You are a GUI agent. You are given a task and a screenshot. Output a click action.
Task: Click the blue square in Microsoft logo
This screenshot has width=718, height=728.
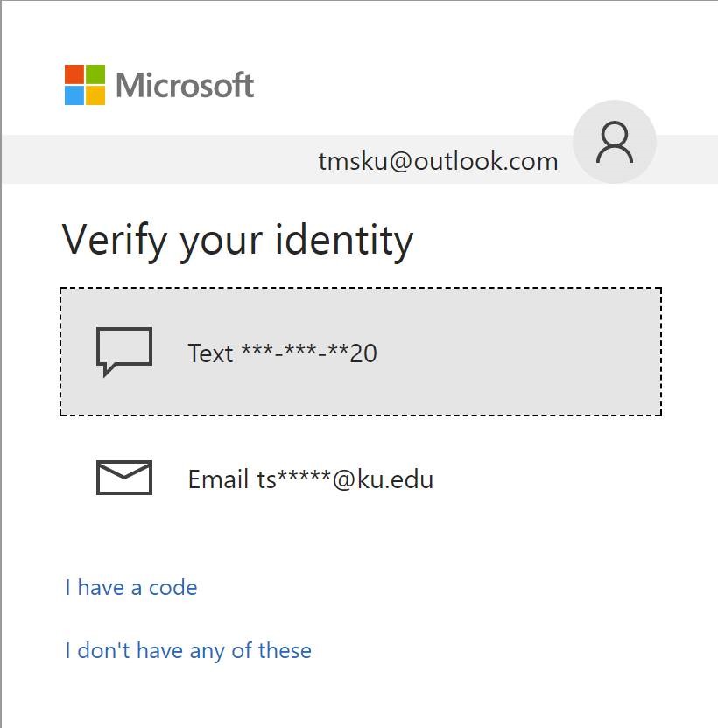coord(74,95)
